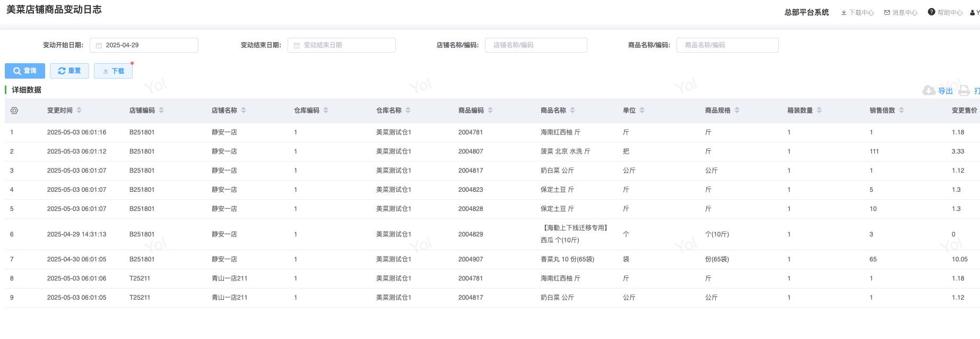
Task: Sort table by 店铺编码 column
Action: 161,111
